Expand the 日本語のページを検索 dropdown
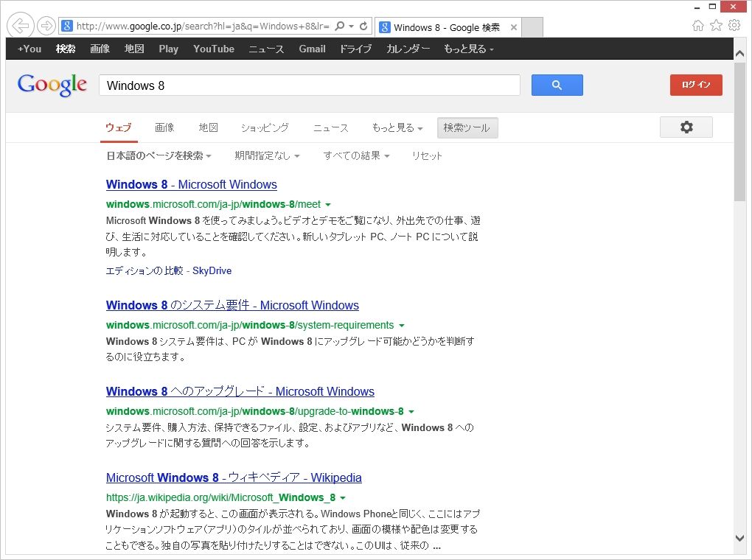 pyautogui.click(x=159, y=155)
